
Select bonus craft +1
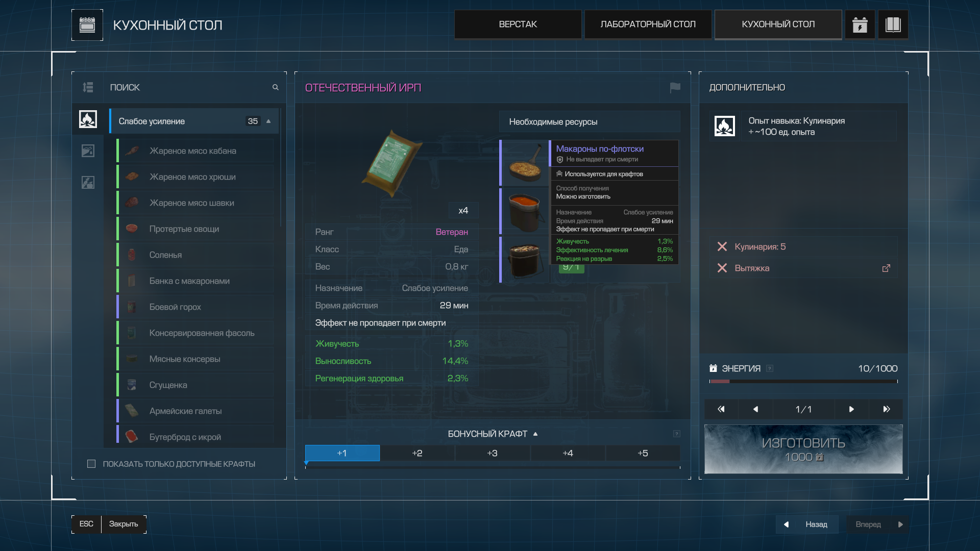pyautogui.click(x=342, y=453)
